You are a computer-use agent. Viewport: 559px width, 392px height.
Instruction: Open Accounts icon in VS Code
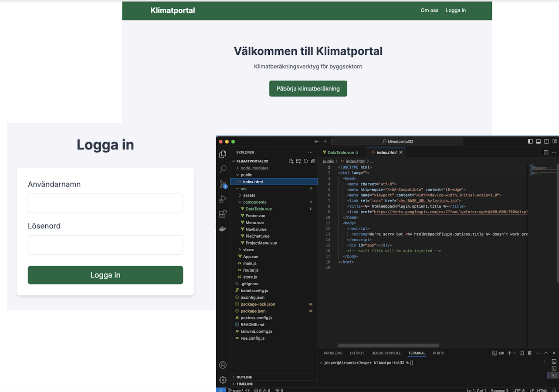[223, 365]
